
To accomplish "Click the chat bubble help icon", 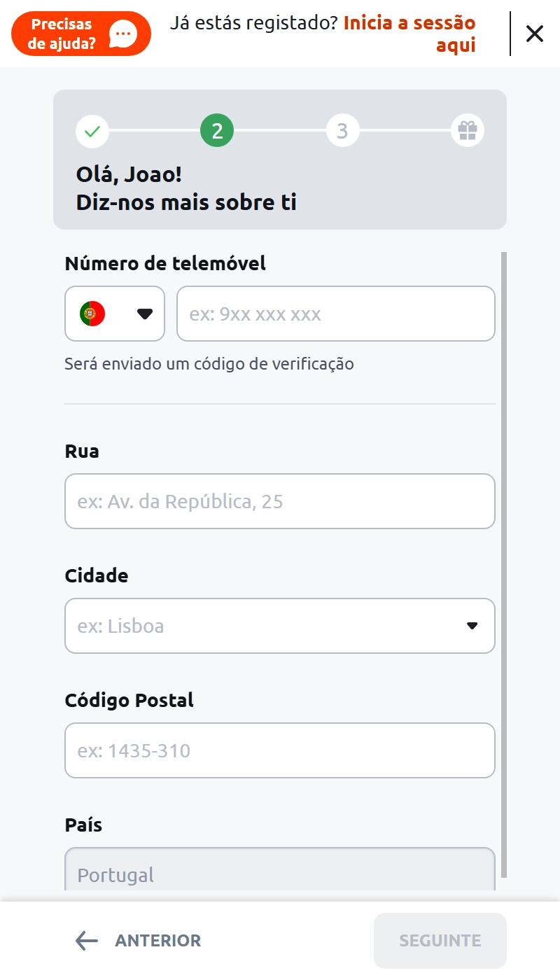I will [x=124, y=34].
